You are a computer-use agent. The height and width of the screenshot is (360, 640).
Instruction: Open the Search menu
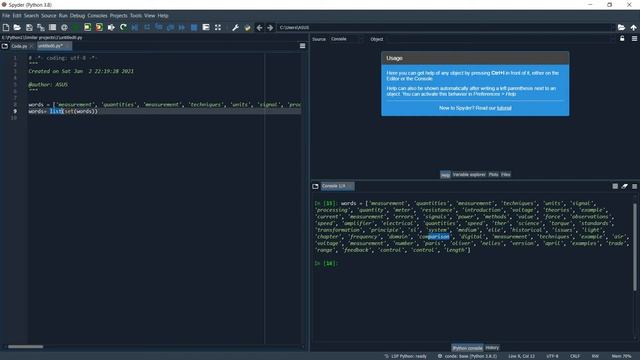(31, 16)
